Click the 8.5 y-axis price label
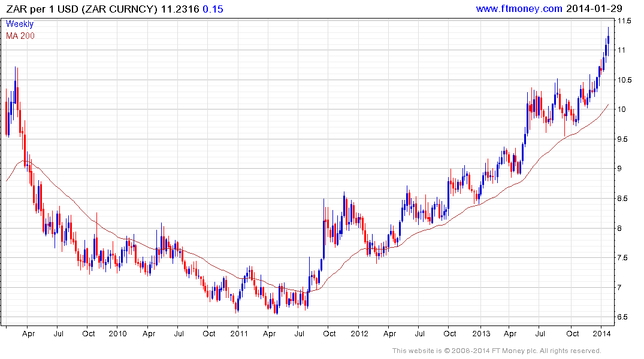644x359 pixels. 622,199
